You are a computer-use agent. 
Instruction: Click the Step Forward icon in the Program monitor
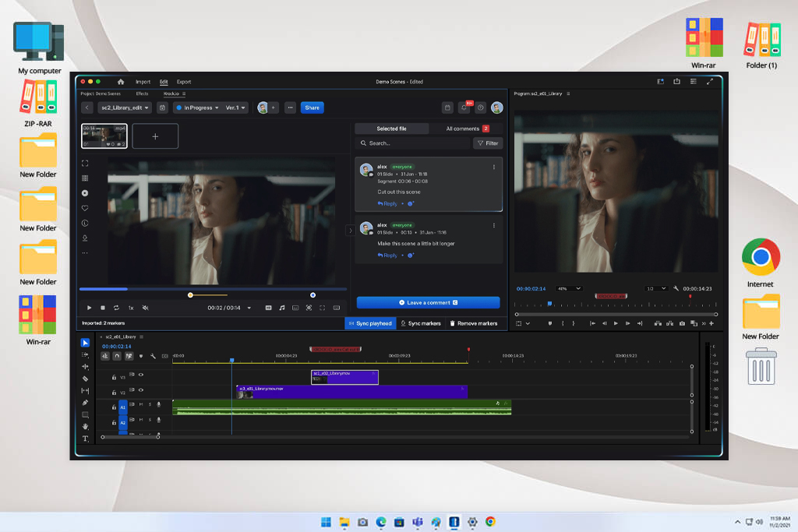[627, 323]
